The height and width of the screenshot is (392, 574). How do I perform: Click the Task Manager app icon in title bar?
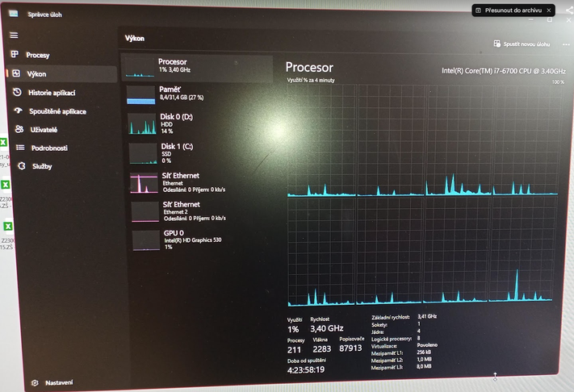click(x=14, y=14)
